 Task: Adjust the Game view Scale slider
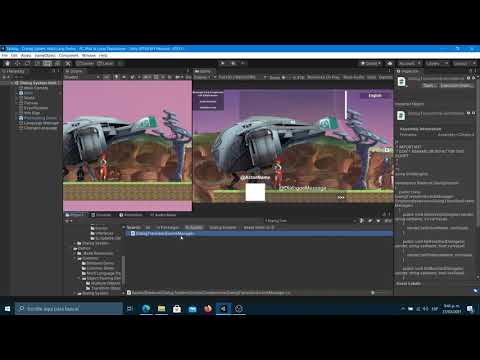288,77
